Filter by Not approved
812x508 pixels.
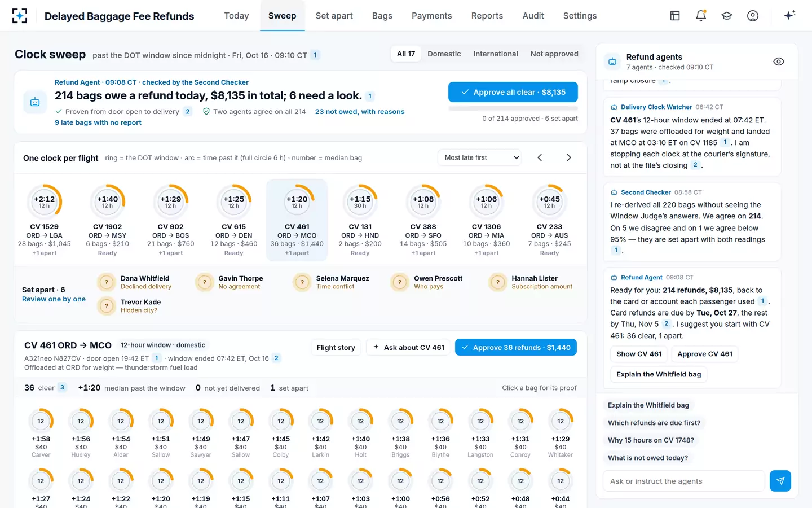coord(554,54)
